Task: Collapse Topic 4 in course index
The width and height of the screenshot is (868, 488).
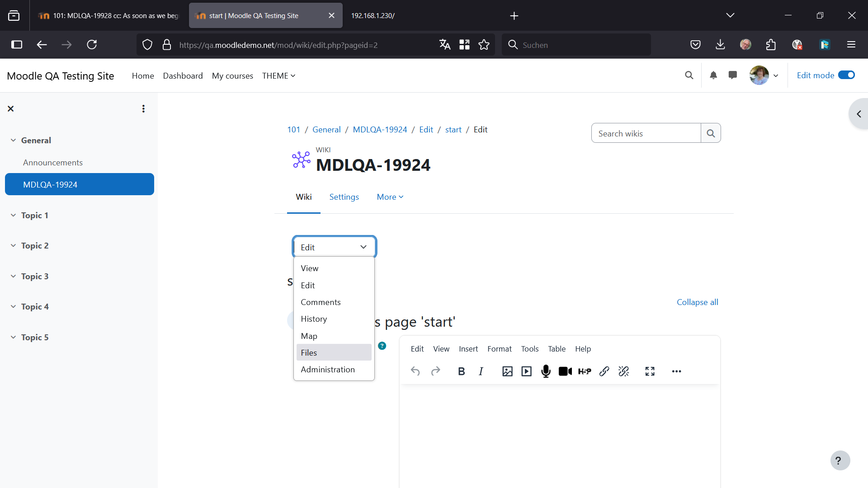Action: point(13,307)
